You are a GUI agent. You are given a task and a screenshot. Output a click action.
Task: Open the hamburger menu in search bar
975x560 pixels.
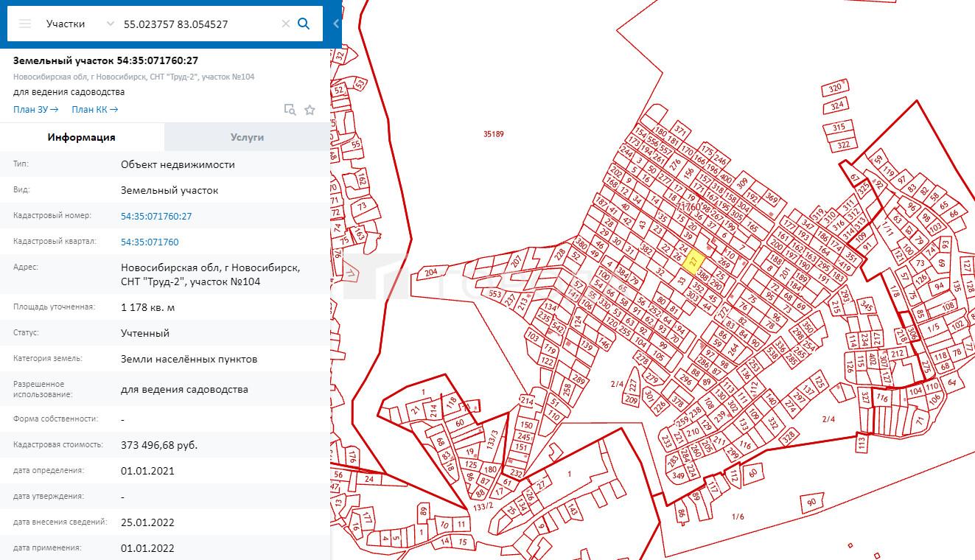click(25, 24)
